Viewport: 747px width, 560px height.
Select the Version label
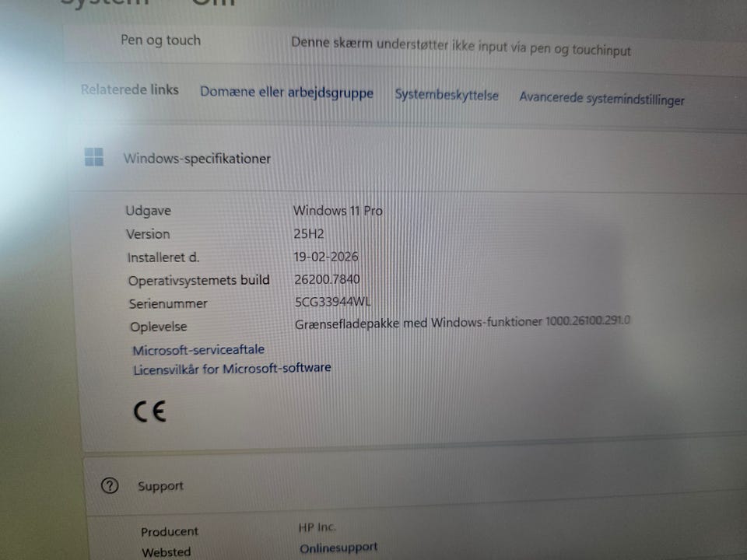(x=148, y=234)
